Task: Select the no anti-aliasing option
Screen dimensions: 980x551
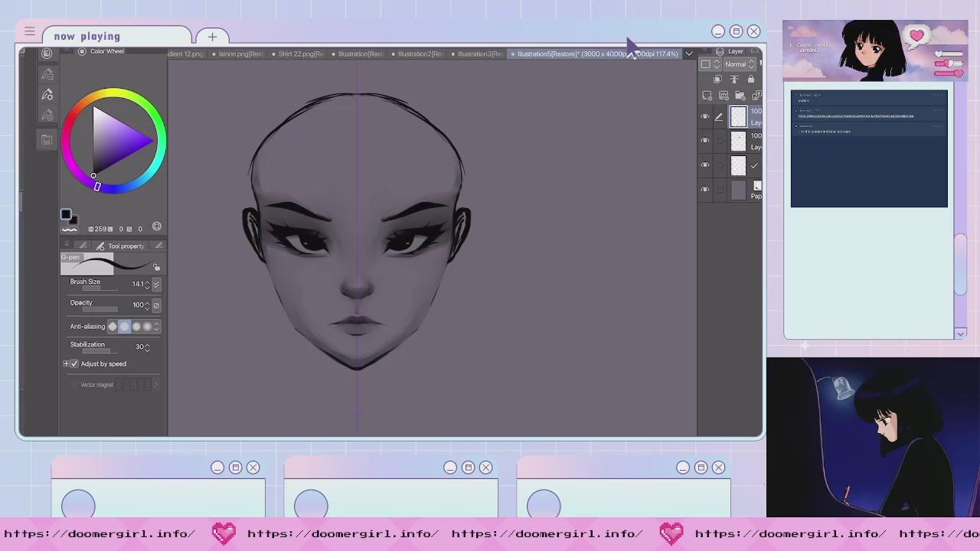Action: [x=113, y=327]
